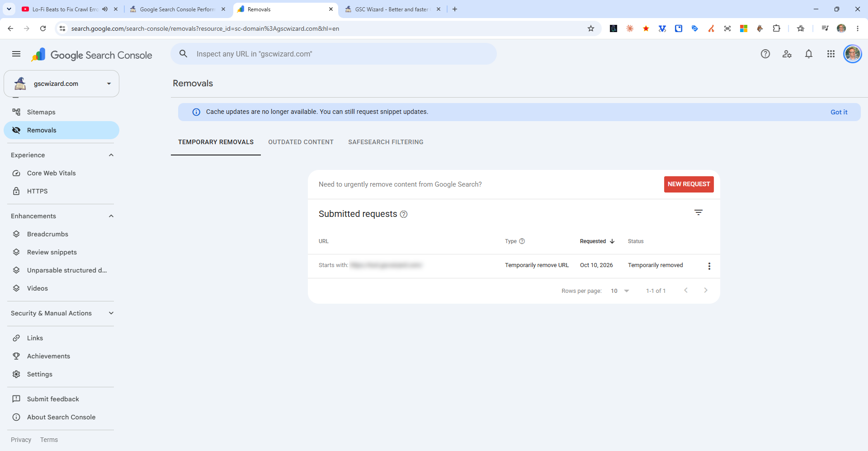Image resolution: width=868 pixels, height=451 pixels.
Task: Go to next page of requests
Action: pos(706,291)
